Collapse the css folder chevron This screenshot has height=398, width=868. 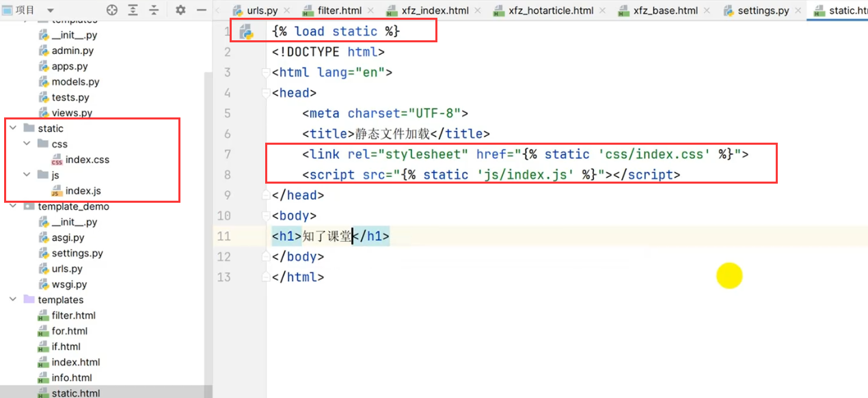click(27, 144)
